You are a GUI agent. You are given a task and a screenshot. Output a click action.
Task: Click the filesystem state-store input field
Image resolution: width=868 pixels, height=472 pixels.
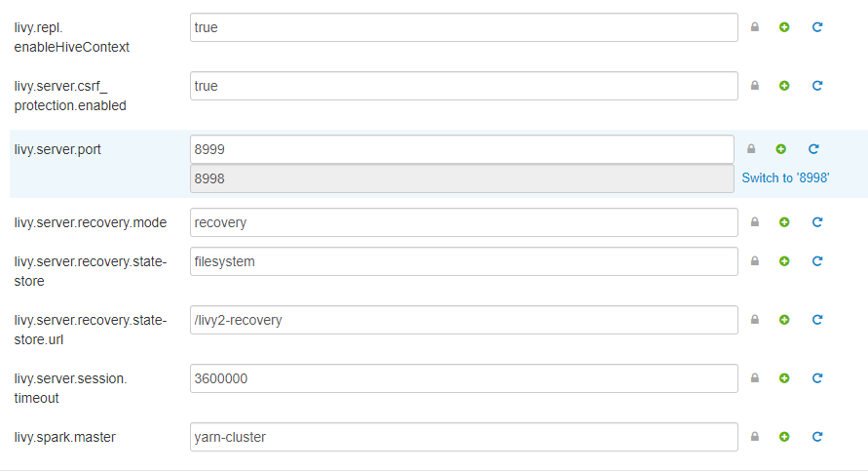click(464, 261)
